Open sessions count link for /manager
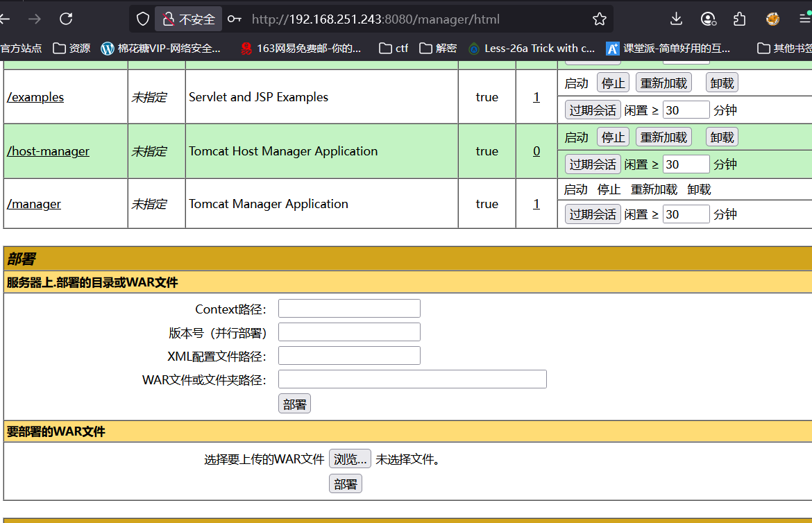812x523 pixels. 536,204
